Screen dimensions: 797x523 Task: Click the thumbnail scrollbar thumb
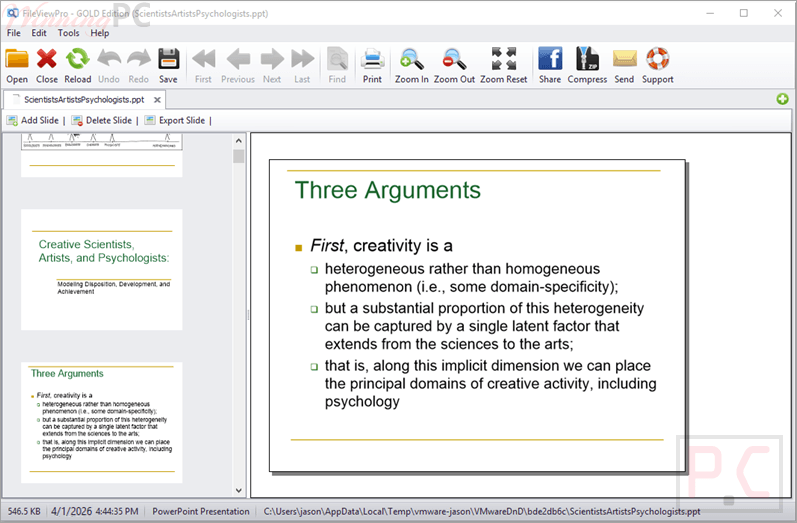pos(238,156)
